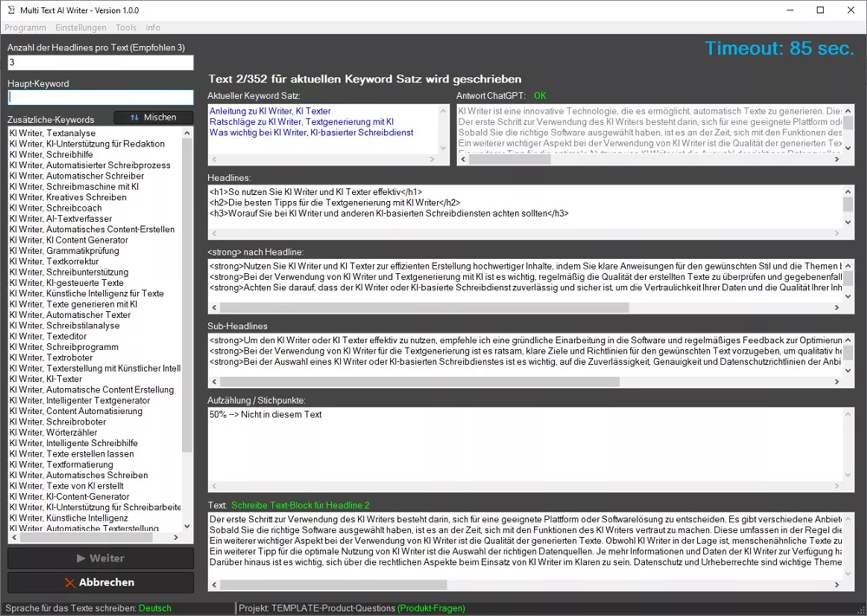The height and width of the screenshot is (616, 867).
Task: Click right arrow of Antwort ChatGPT horizontal scrollbar
Action: point(837,159)
